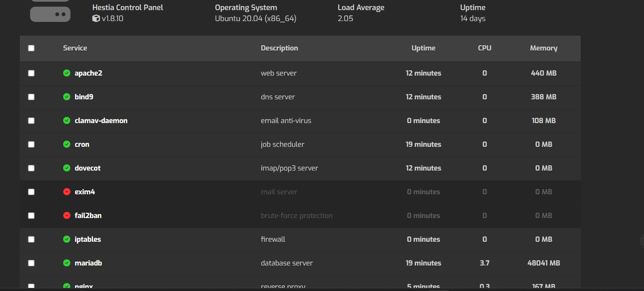This screenshot has height=291, width=644.
Task: Click the brute-force protection description
Action: click(297, 215)
